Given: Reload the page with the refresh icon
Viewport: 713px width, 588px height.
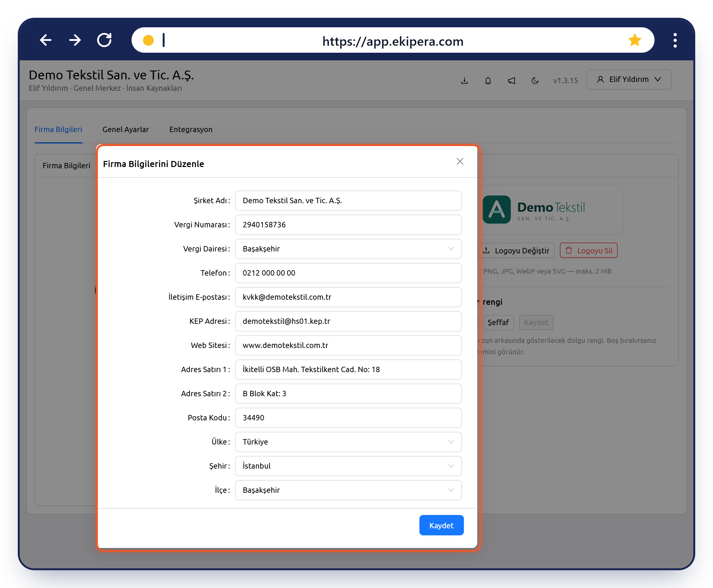Looking at the screenshot, I should 104,40.
